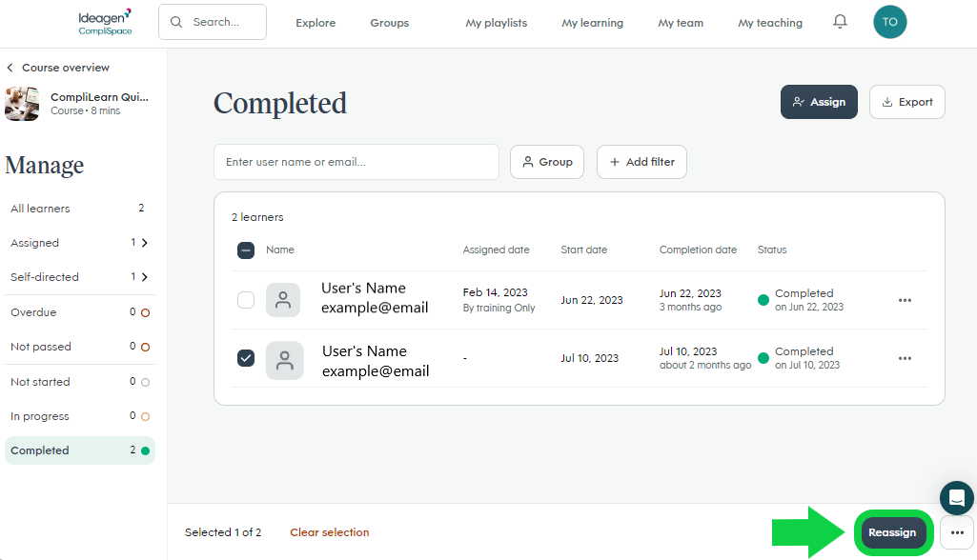Focus the Search field in header
The height and width of the screenshot is (560, 977).
coord(213,22)
